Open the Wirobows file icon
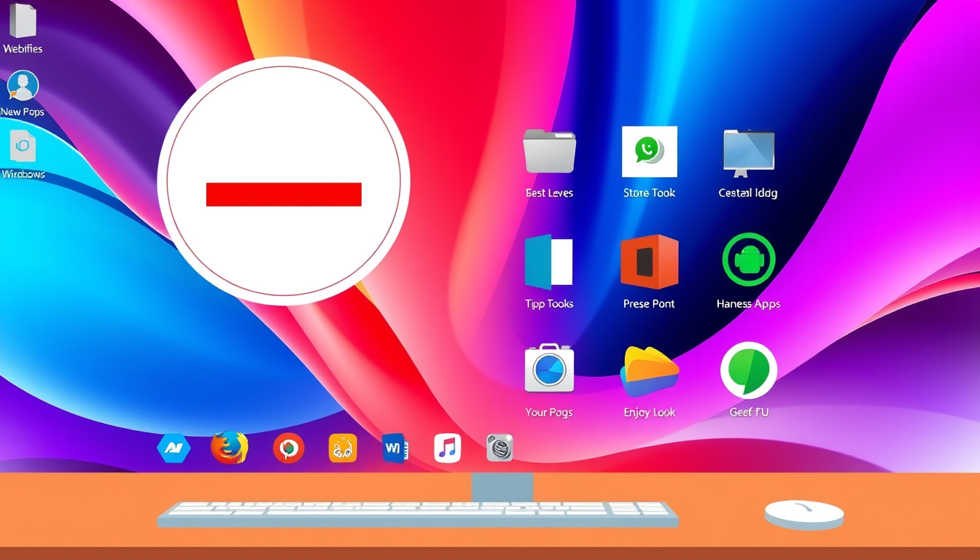980x560 pixels. (x=23, y=147)
